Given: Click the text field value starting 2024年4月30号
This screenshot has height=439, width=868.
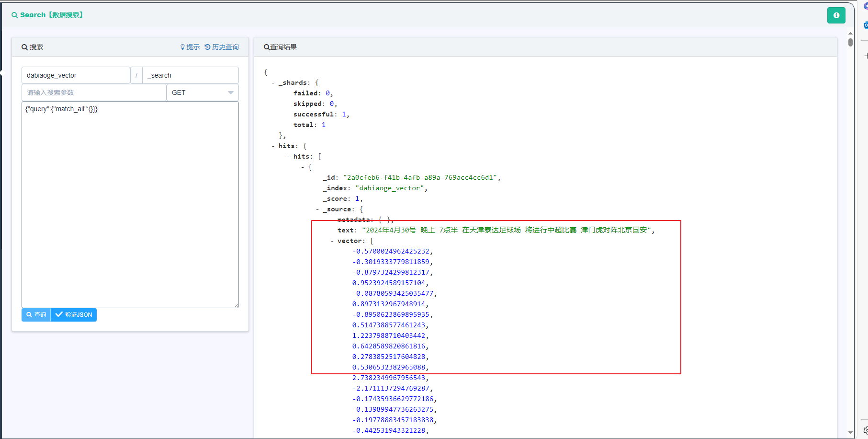Looking at the screenshot, I should (x=507, y=230).
